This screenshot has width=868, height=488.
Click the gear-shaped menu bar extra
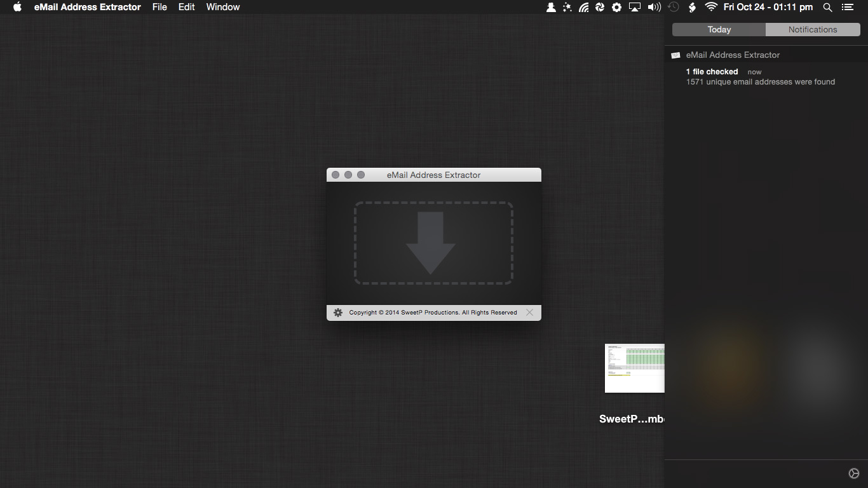point(616,7)
